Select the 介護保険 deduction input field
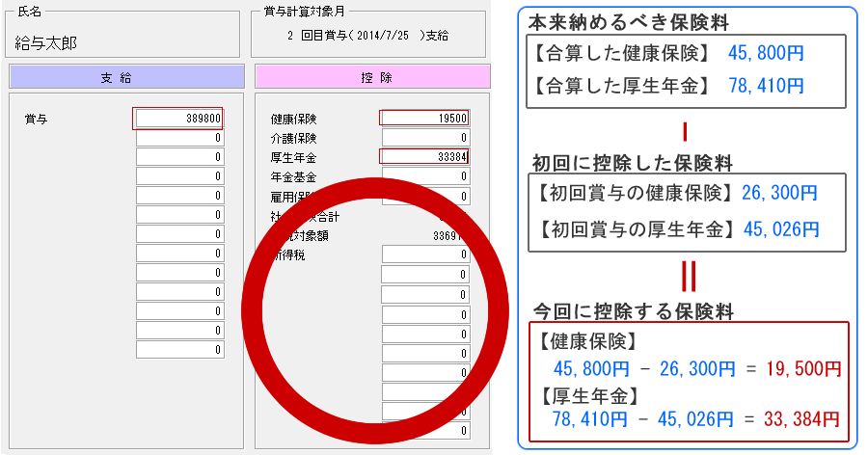Image resolution: width=868 pixels, height=455 pixels. point(425,137)
